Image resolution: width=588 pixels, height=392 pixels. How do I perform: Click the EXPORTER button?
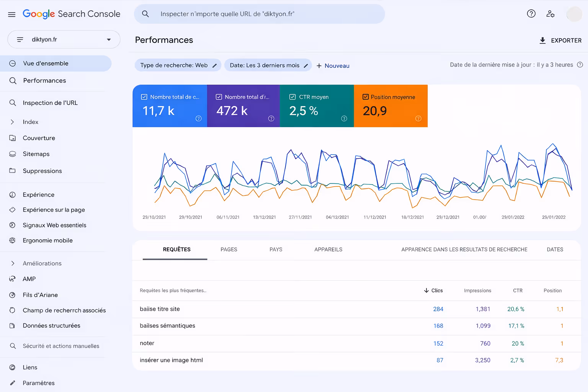point(560,40)
